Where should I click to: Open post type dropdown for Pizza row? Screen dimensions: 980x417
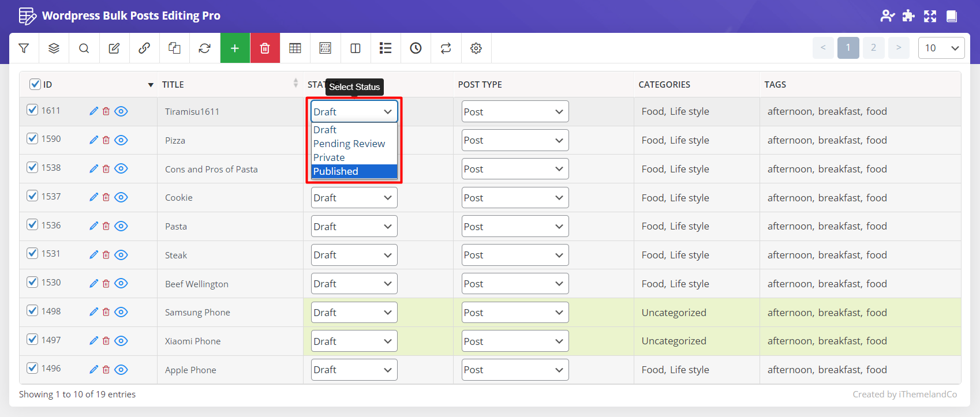point(515,140)
